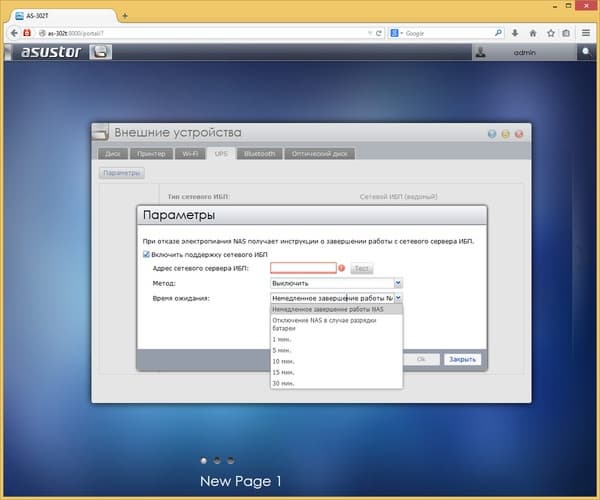Toggle Включить поддержку сетевого ИБП checkbox
Screen dimensions: 600x500
point(146,254)
